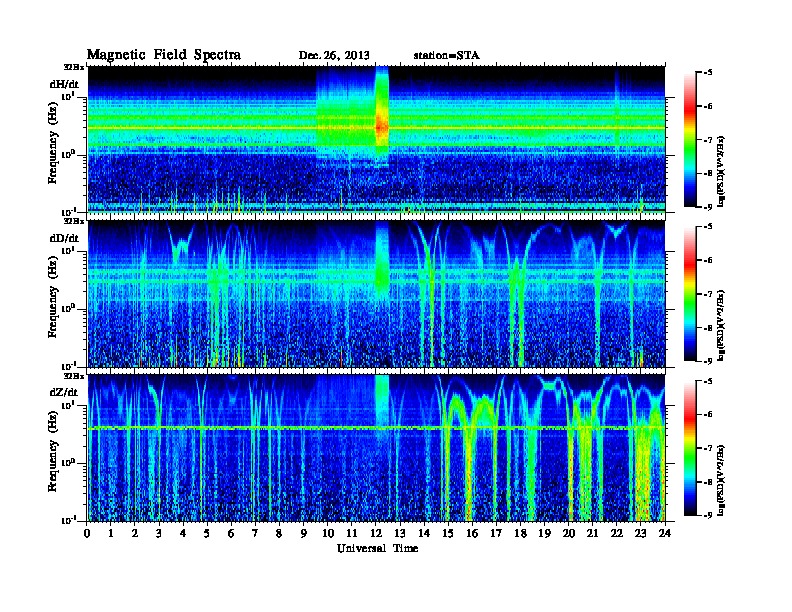Click the "Magnetic Field Spectra" title

coord(164,55)
